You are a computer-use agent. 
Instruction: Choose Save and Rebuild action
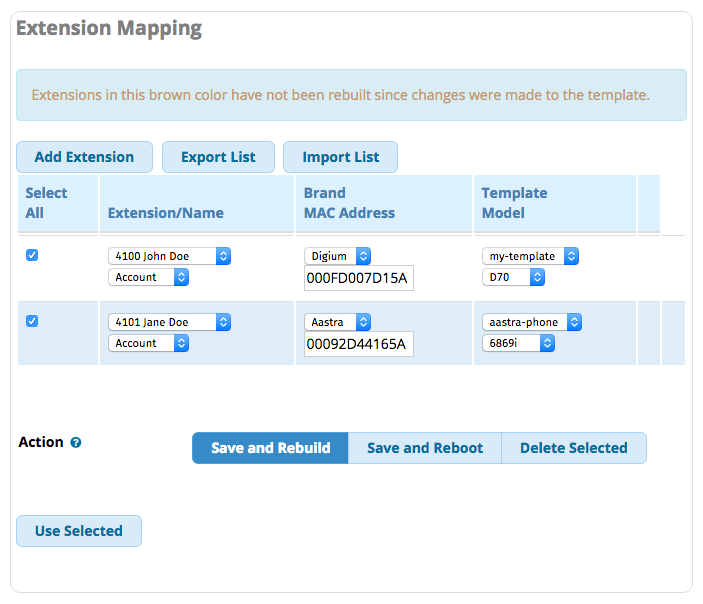[270, 448]
